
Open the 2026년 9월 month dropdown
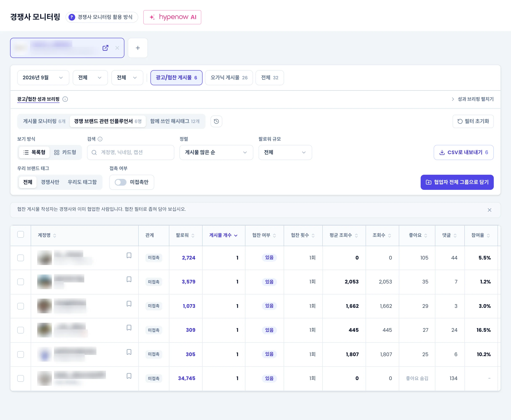(x=43, y=78)
